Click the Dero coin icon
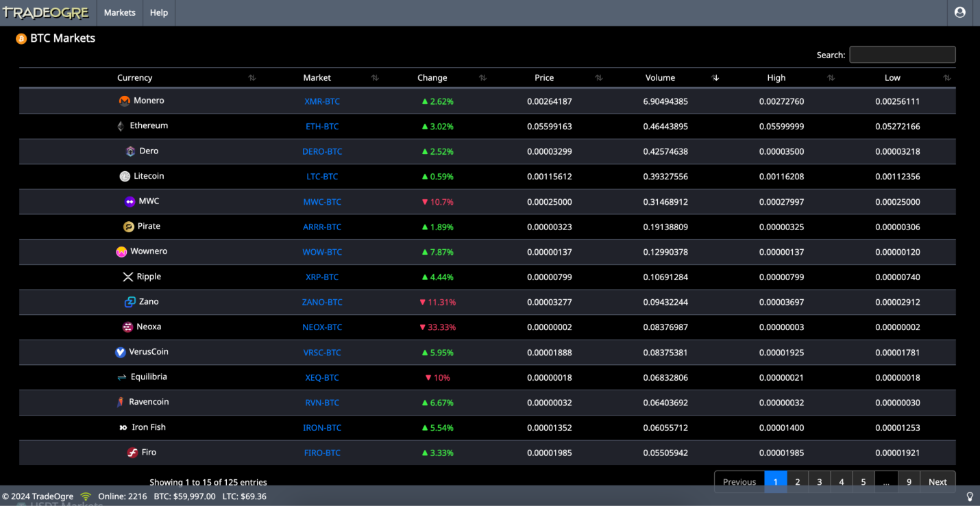Image resolution: width=980 pixels, height=506 pixels. click(x=130, y=151)
